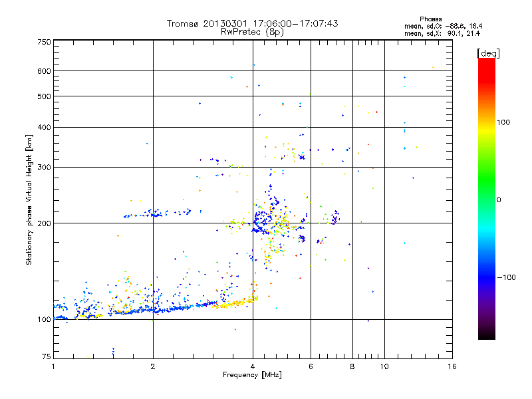
Task: Click the '16' frequency axis tick label
Action: point(452,366)
